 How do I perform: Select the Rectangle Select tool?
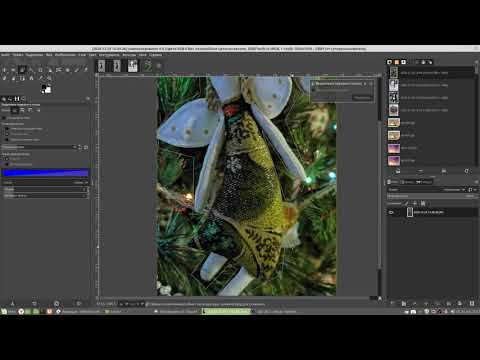pyautogui.click(x=13, y=70)
